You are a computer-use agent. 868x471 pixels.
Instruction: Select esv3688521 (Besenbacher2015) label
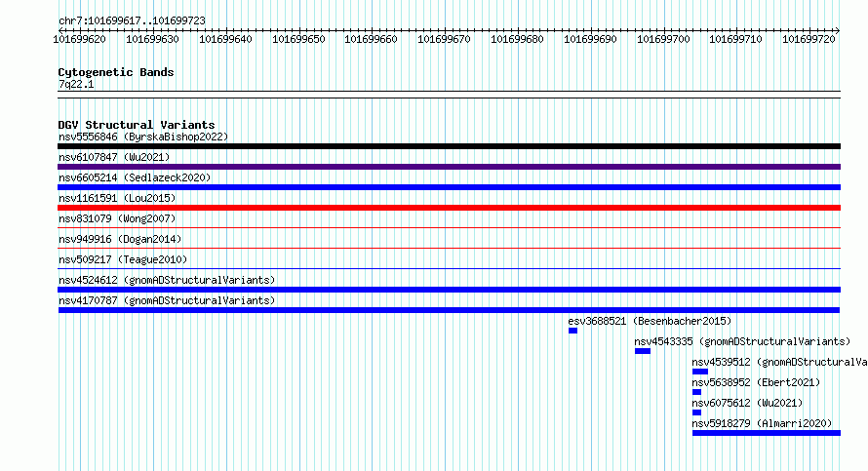click(x=650, y=321)
